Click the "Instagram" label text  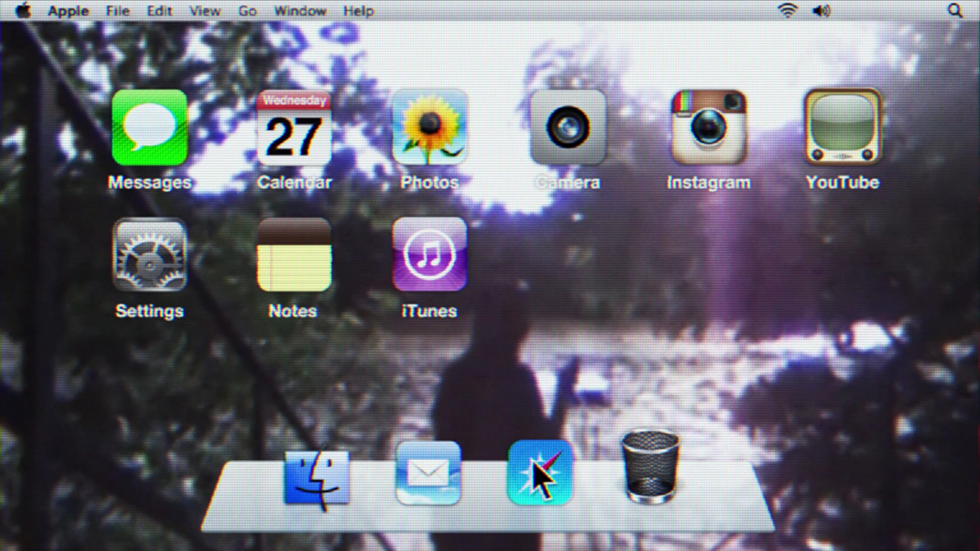click(x=708, y=183)
